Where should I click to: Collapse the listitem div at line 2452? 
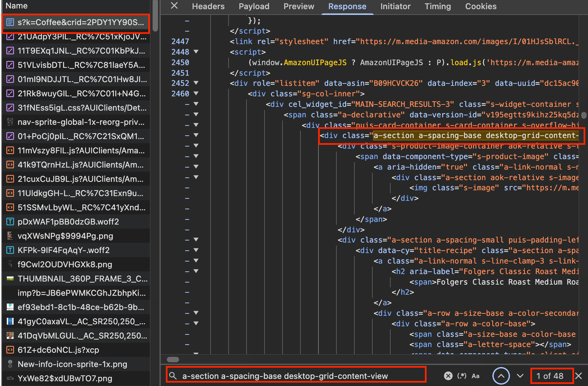[196, 83]
